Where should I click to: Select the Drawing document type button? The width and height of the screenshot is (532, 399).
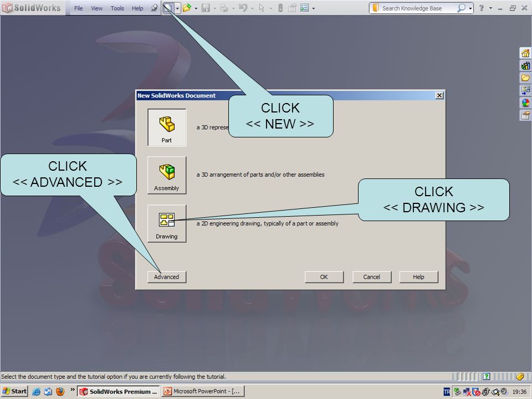(167, 223)
